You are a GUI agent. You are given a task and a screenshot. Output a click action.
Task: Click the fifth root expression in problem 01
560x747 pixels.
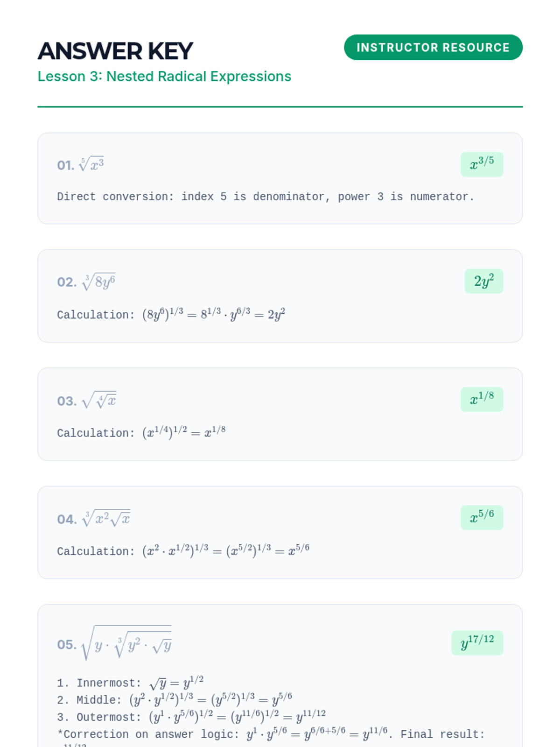click(x=91, y=164)
